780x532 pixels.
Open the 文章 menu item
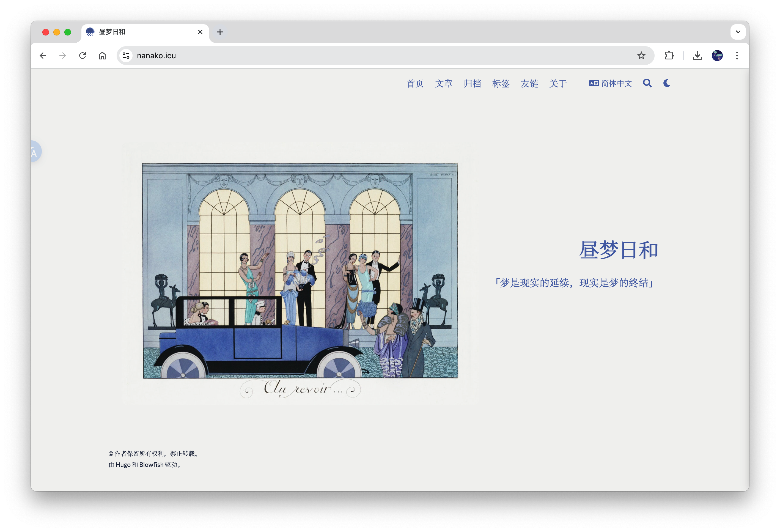(444, 84)
